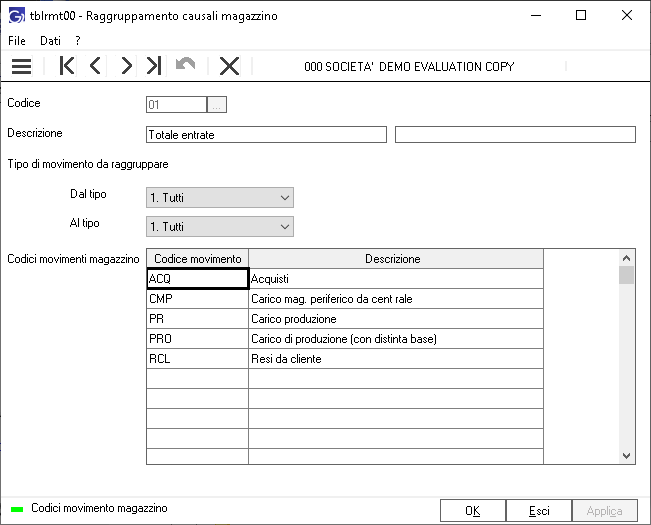Viewport: 651px width, 525px height.
Task: Click the Esci button
Action: pyautogui.click(x=539, y=510)
